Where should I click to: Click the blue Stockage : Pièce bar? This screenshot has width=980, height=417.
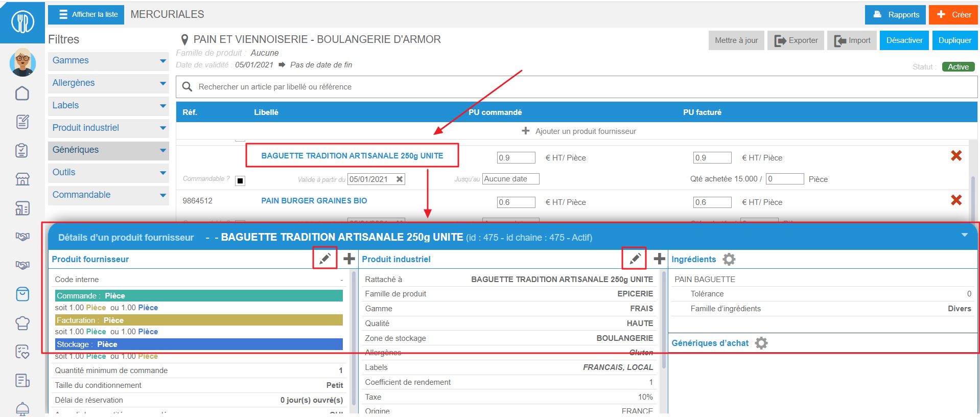click(x=199, y=344)
